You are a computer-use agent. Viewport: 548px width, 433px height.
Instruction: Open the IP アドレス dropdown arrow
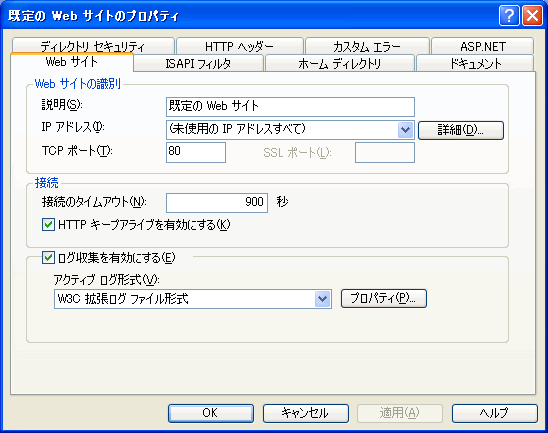coord(405,130)
